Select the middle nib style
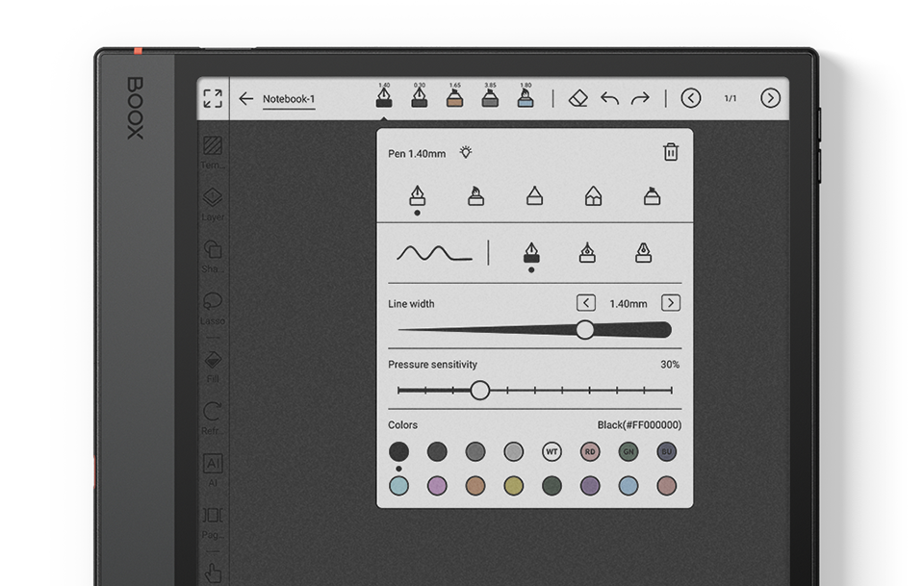 click(587, 253)
